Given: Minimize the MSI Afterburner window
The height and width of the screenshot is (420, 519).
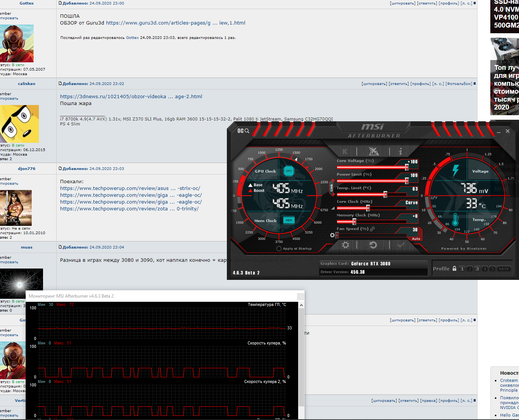Looking at the screenshot, I should click(499, 131).
